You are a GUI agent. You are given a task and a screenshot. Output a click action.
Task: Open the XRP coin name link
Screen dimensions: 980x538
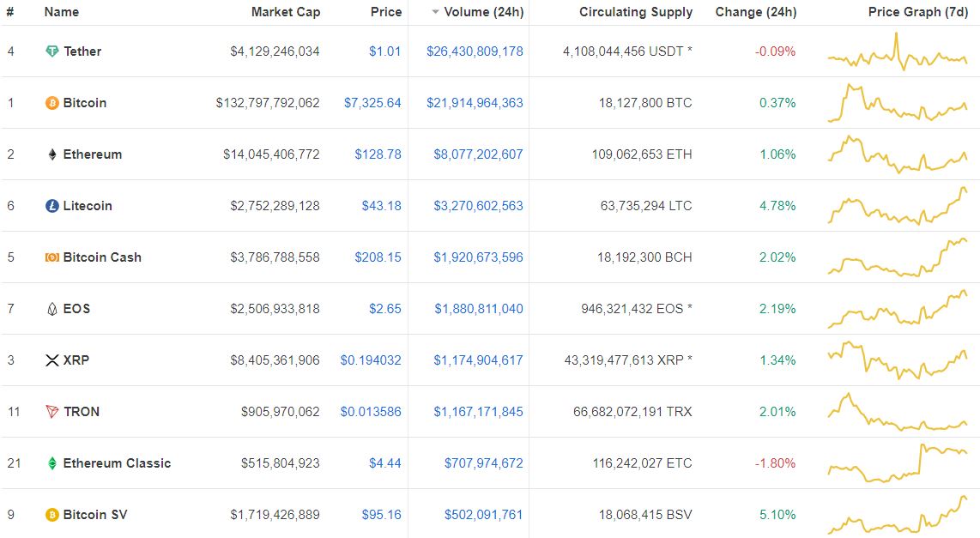pos(76,360)
